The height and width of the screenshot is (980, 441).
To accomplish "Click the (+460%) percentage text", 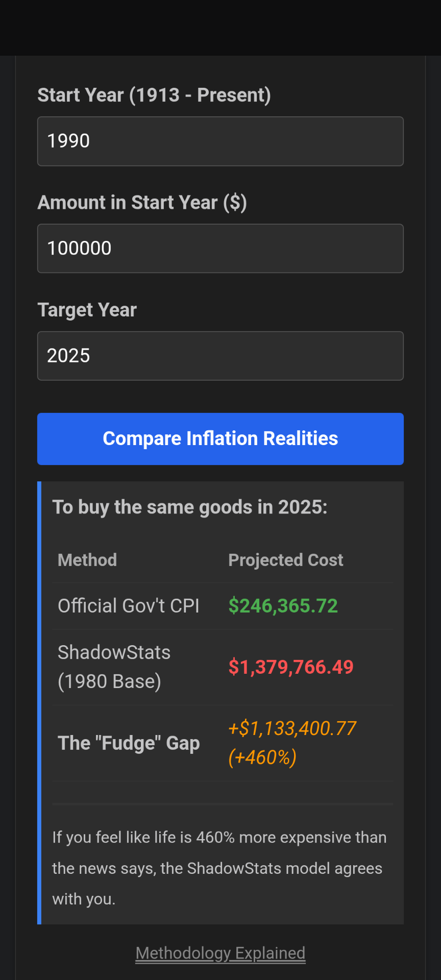I will tap(262, 757).
